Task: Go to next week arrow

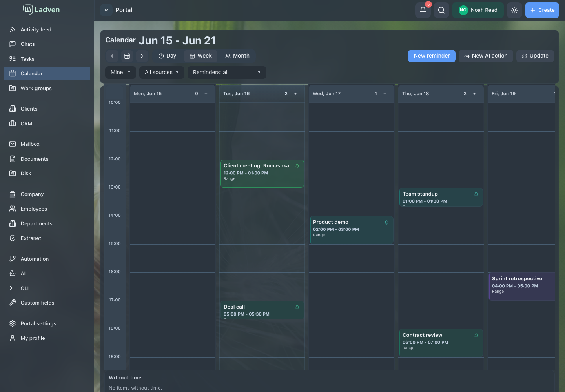Action: tap(142, 56)
